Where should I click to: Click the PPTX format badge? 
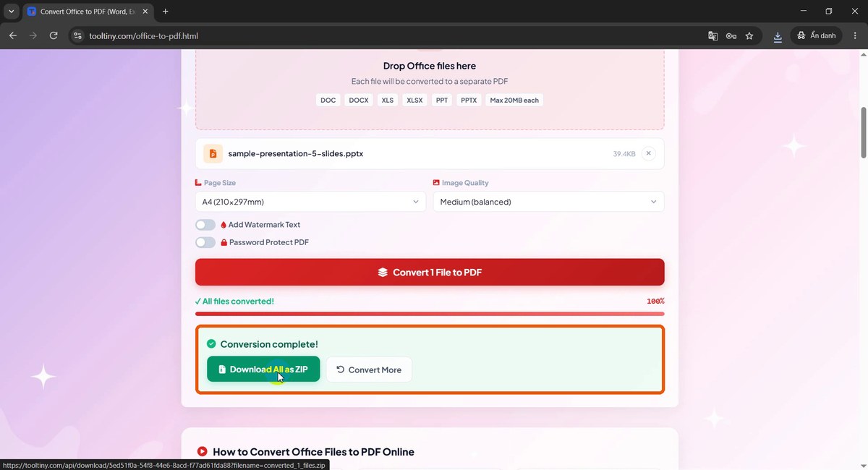coord(469,100)
